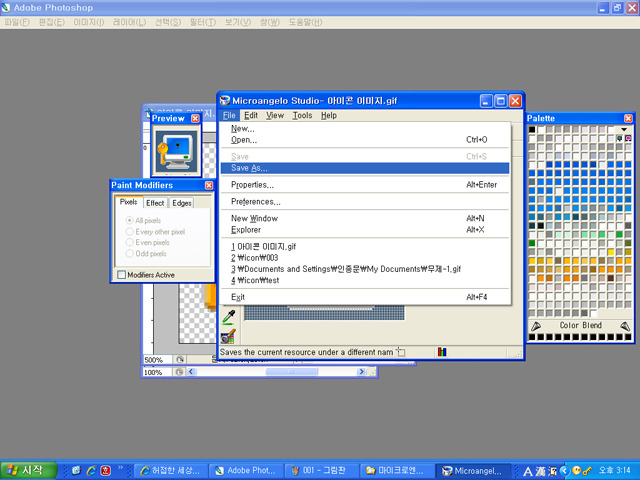This screenshot has height=480, width=640.
Task: Click the Preview panel icon thumbnail
Action: point(177,151)
